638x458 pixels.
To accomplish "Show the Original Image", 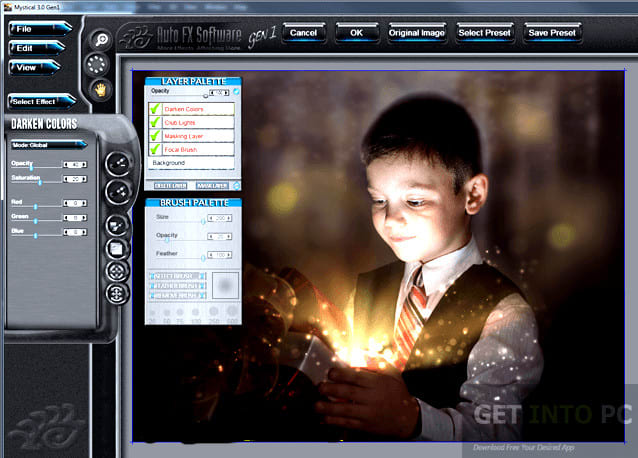I will click(417, 33).
